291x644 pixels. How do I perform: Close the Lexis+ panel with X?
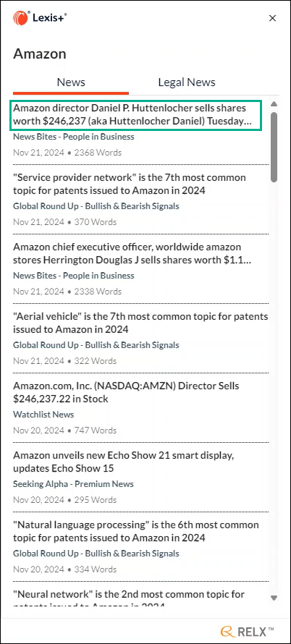(x=272, y=18)
